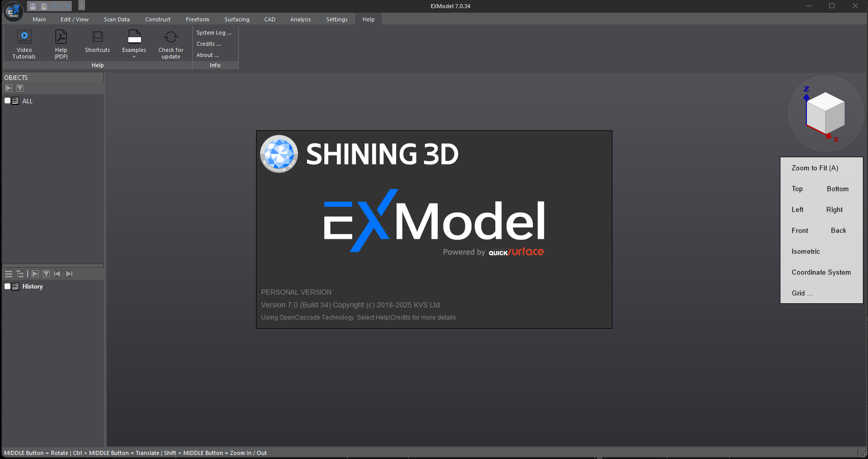Open the About dialog
Screen dimensions: 868x459
tap(208, 55)
